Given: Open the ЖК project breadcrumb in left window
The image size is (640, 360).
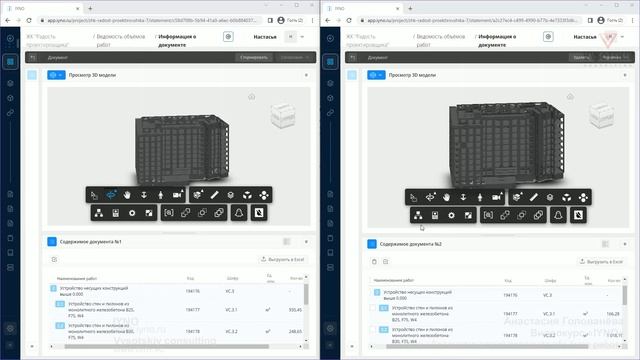Looking at the screenshot, I should [x=47, y=40].
